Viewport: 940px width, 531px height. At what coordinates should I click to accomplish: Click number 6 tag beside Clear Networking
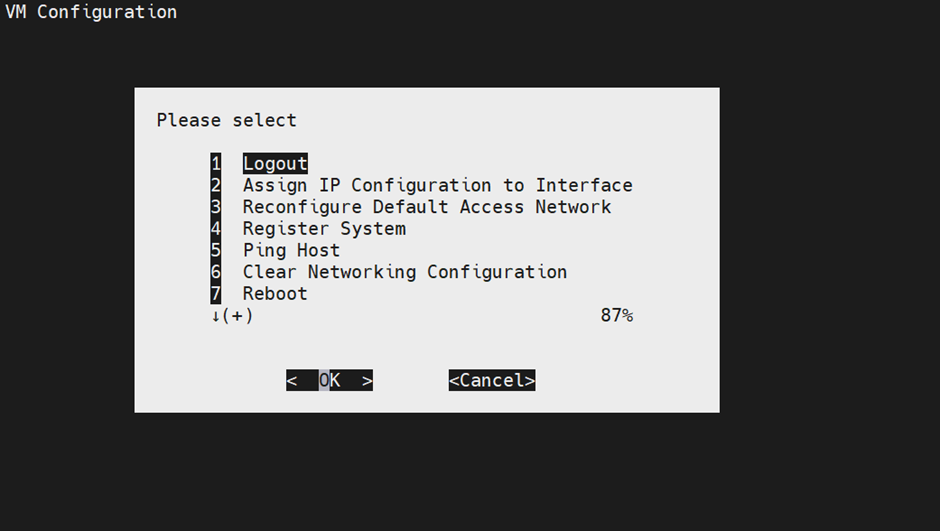tap(215, 272)
